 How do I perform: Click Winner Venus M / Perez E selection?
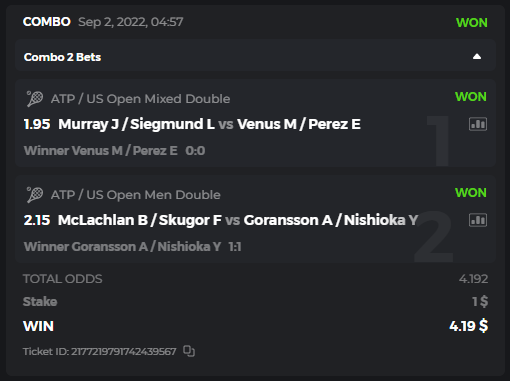pyautogui.click(x=101, y=151)
